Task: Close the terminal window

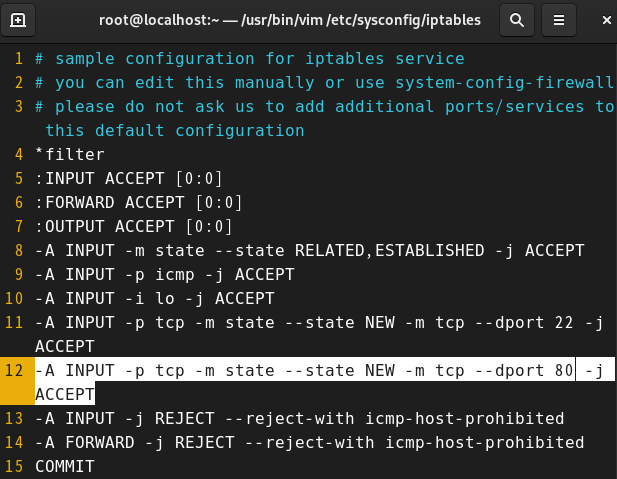Action: [x=606, y=20]
